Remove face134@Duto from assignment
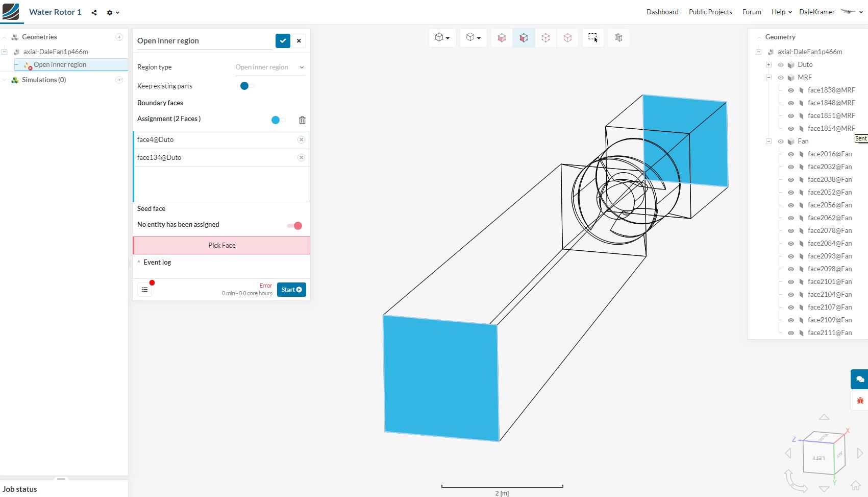 coord(301,157)
